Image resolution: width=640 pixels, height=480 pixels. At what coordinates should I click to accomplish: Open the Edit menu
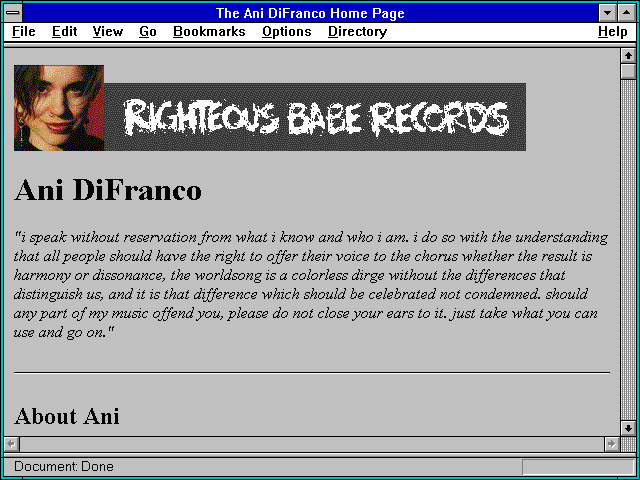tap(64, 31)
